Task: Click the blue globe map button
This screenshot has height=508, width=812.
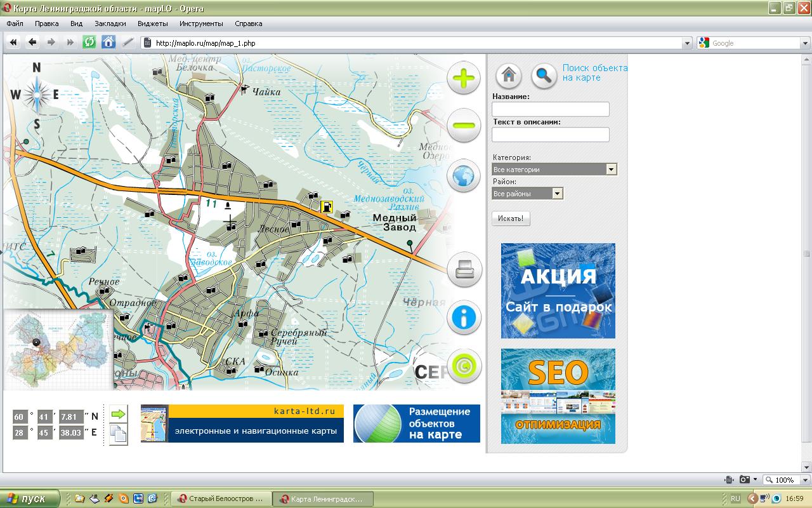Action: (x=463, y=175)
